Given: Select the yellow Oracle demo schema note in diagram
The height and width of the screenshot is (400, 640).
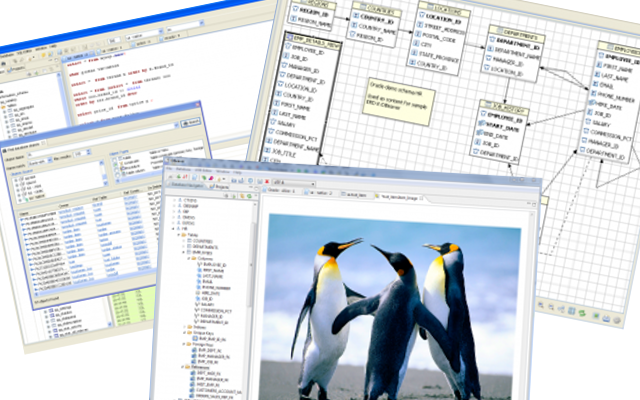Looking at the screenshot, I should (x=398, y=101).
